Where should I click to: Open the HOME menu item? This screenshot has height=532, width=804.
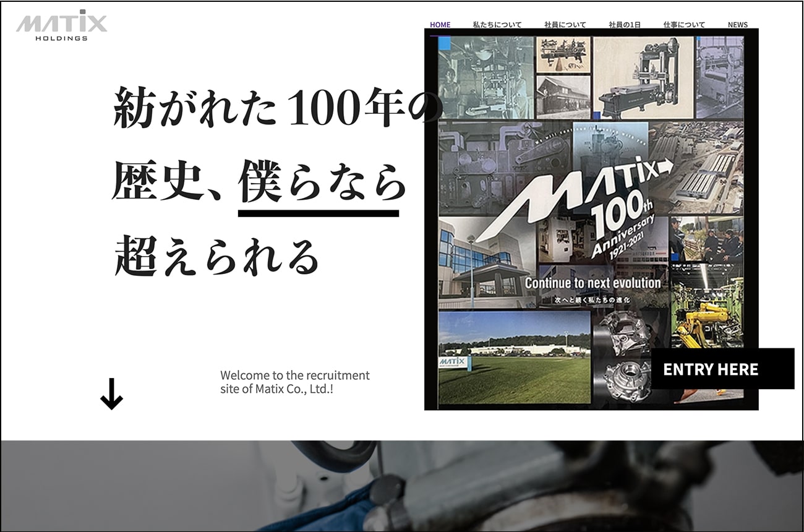[440, 25]
